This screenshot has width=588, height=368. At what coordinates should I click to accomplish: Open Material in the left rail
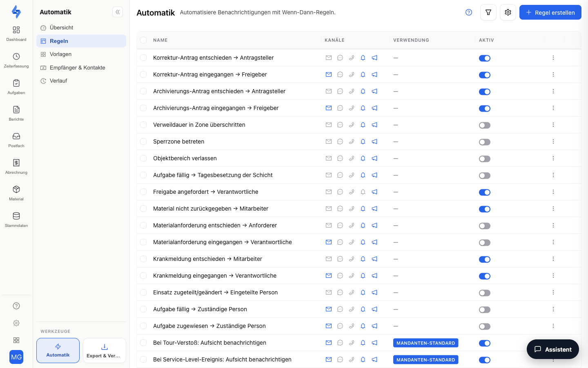[16, 193]
